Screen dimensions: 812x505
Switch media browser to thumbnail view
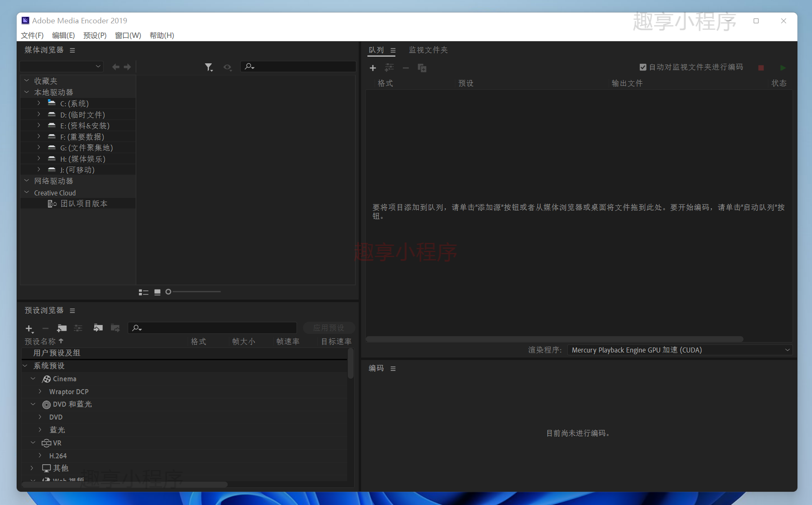157,292
